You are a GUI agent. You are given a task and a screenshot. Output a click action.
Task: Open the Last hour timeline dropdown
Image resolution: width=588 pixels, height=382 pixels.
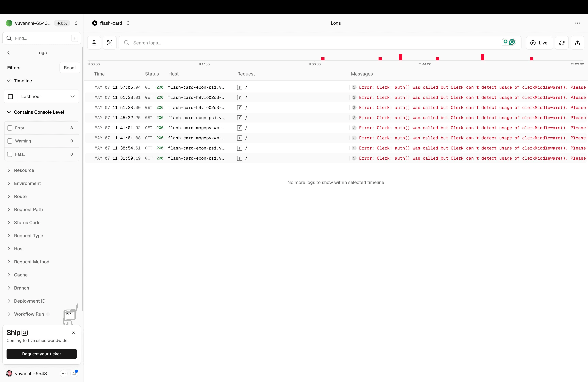click(48, 96)
